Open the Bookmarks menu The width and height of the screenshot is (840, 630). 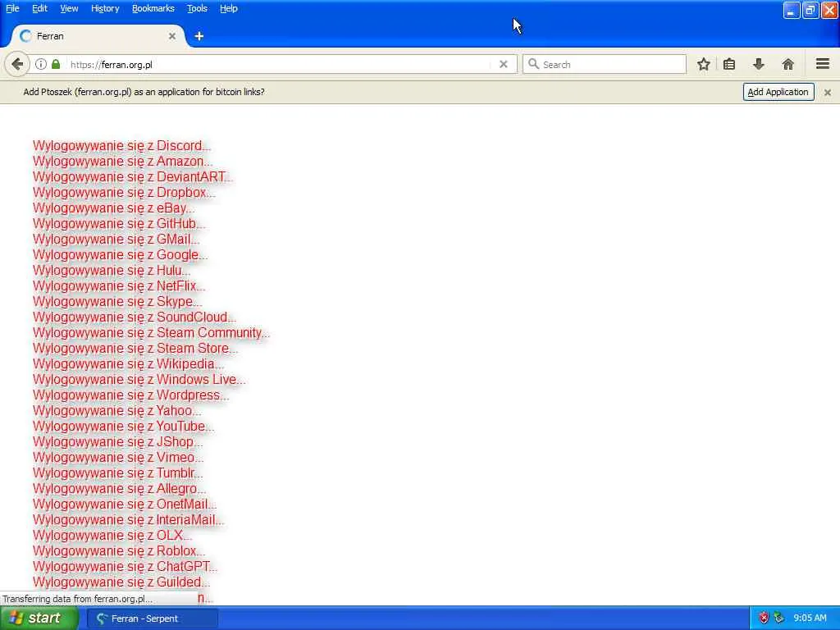(x=153, y=8)
